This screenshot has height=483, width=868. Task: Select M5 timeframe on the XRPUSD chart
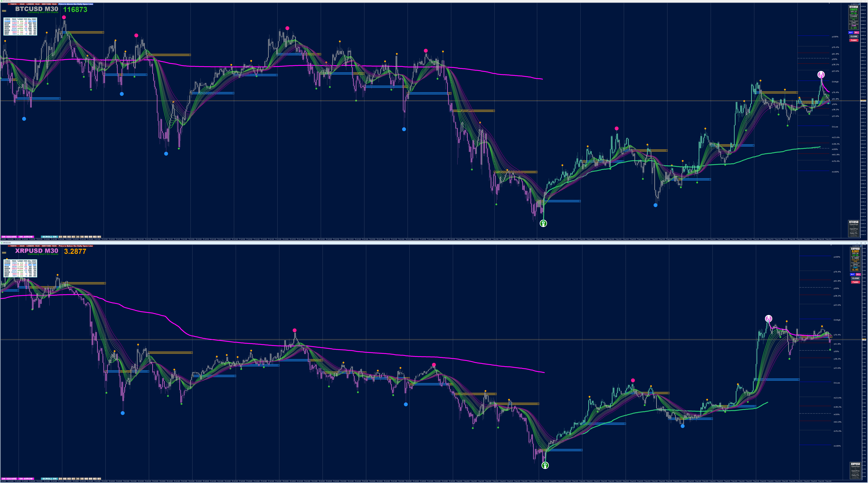pos(91,479)
